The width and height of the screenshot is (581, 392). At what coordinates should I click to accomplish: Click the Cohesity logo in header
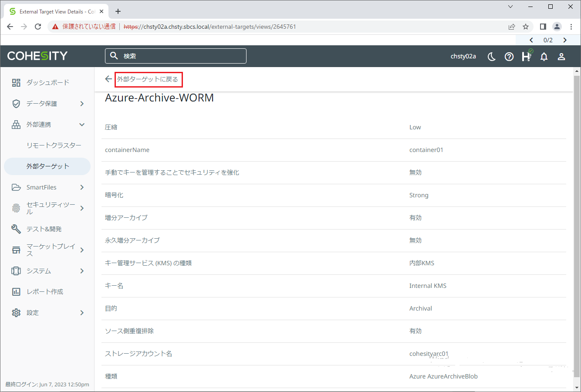click(x=37, y=56)
